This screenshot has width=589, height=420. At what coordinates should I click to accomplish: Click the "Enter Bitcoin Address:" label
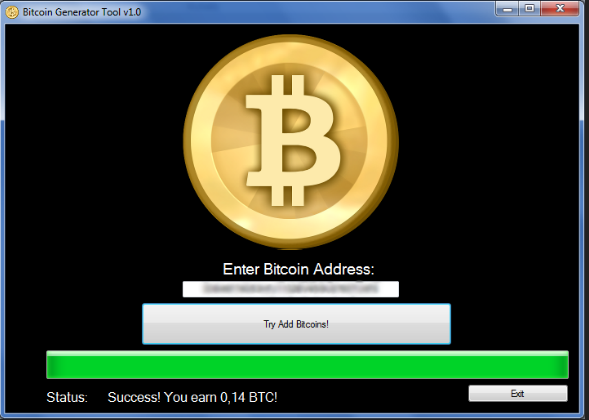(298, 269)
